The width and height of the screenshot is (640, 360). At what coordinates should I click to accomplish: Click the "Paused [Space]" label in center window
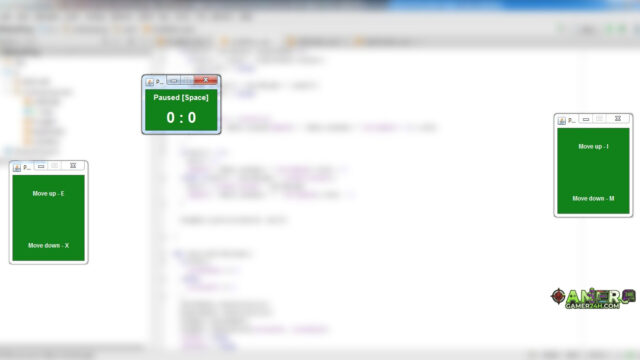(x=181, y=98)
